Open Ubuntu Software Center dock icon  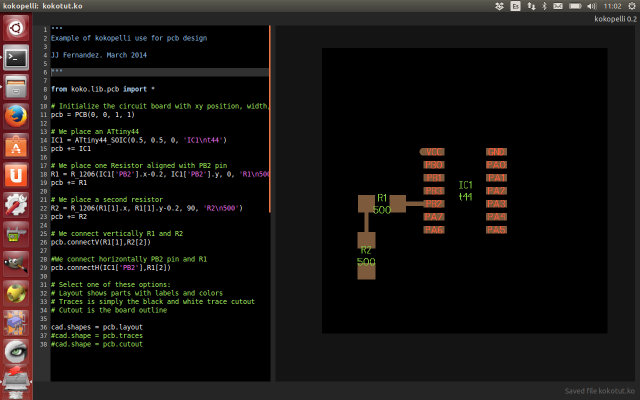(x=16, y=146)
